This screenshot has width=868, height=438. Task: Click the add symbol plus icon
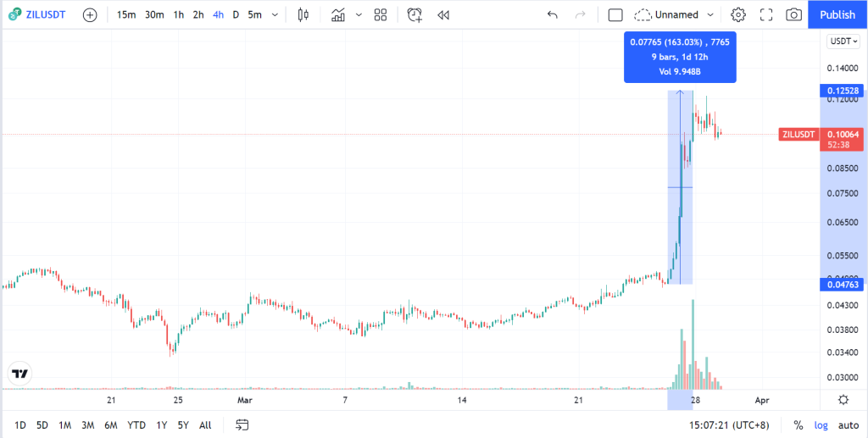[90, 15]
